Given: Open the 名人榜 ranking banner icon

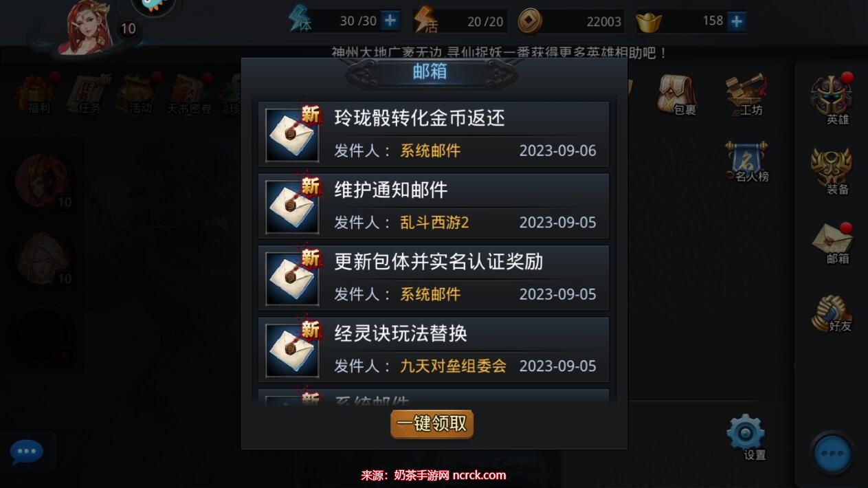Looking at the screenshot, I should pyautogui.click(x=746, y=162).
